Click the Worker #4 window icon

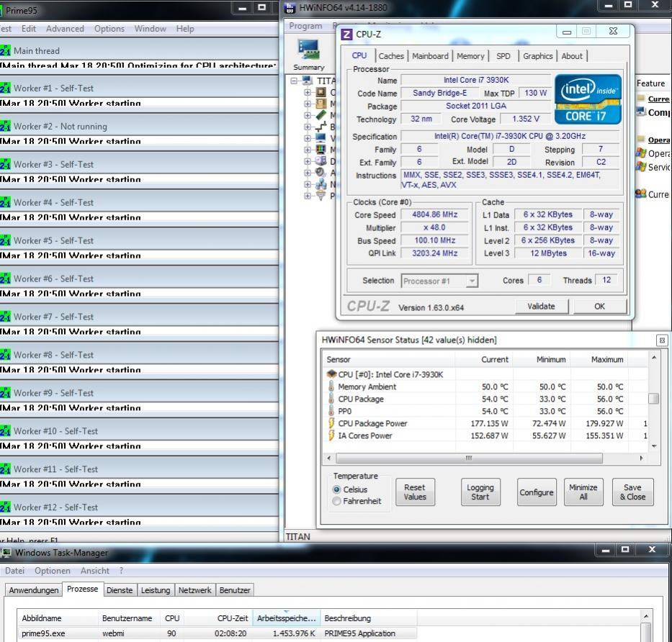(x=5, y=202)
